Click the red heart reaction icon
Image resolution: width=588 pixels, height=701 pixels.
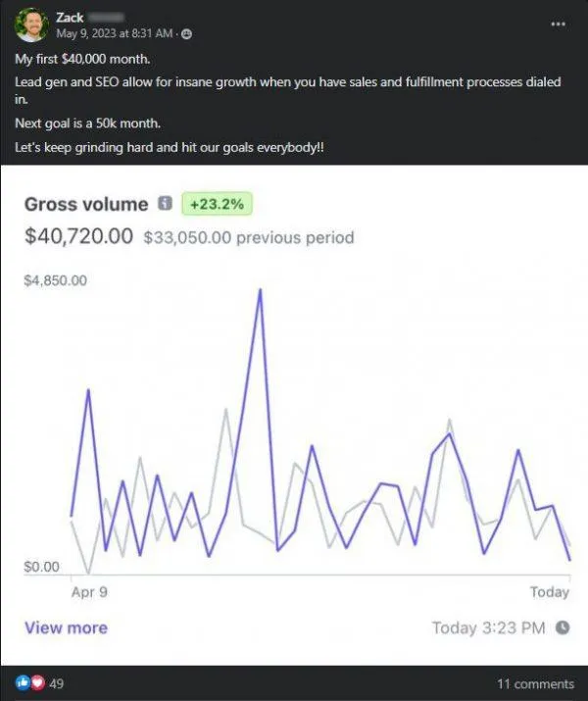pyautogui.click(x=37, y=682)
